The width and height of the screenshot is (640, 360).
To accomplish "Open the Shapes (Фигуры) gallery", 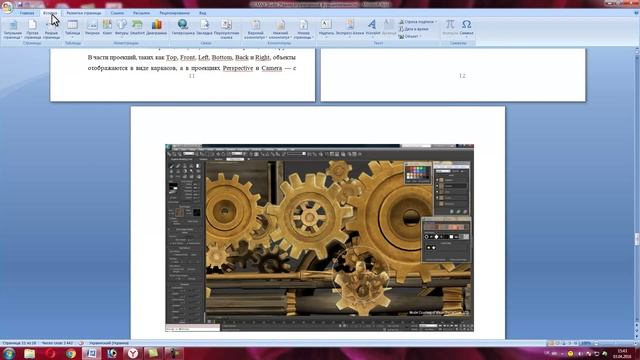I will pos(122,28).
